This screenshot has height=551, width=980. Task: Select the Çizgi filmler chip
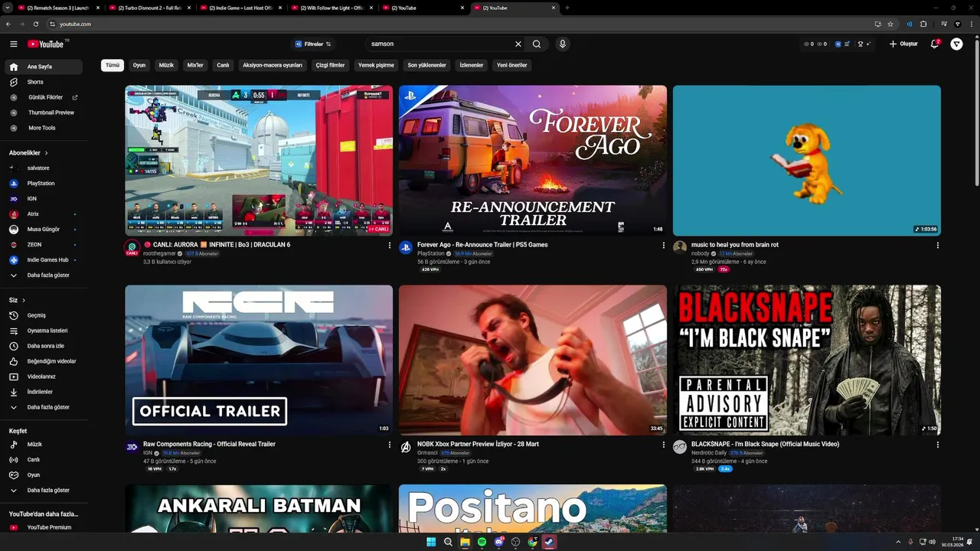[x=331, y=65]
